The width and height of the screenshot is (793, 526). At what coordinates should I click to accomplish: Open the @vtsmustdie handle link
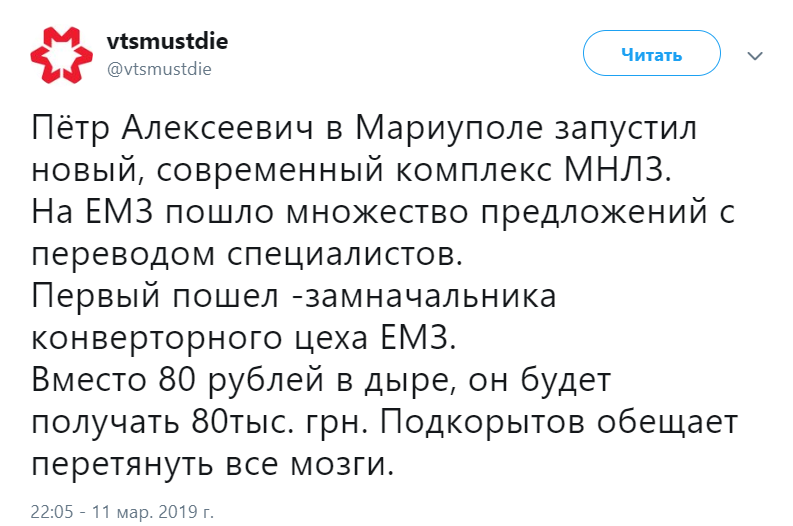(x=159, y=69)
